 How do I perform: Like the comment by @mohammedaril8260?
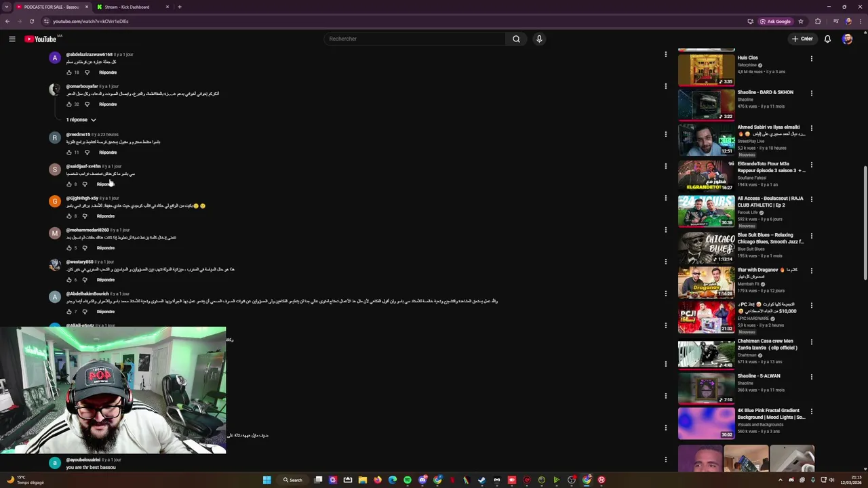click(x=69, y=248)
